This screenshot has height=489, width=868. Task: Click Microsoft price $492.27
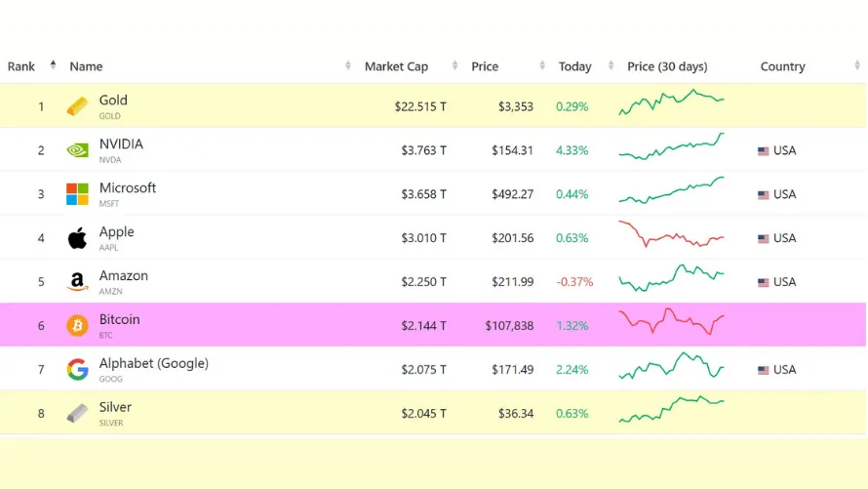(x=512, y=194)
